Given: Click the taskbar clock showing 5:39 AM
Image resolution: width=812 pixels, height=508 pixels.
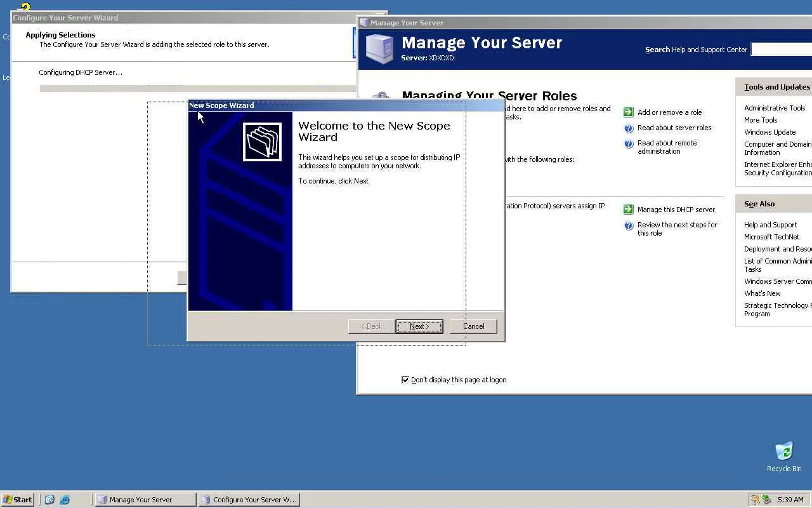Looking at the screenshot, I should [790, 500].
